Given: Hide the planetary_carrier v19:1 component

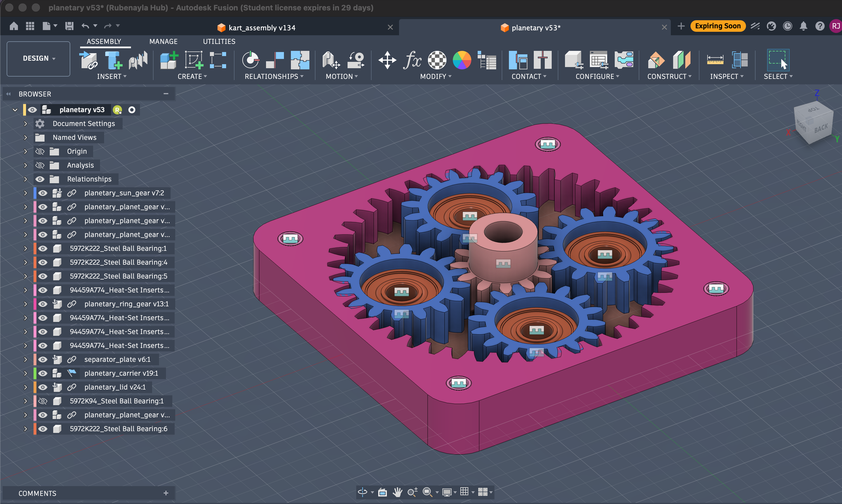Looking at the screenshot, I should point(43,373).
